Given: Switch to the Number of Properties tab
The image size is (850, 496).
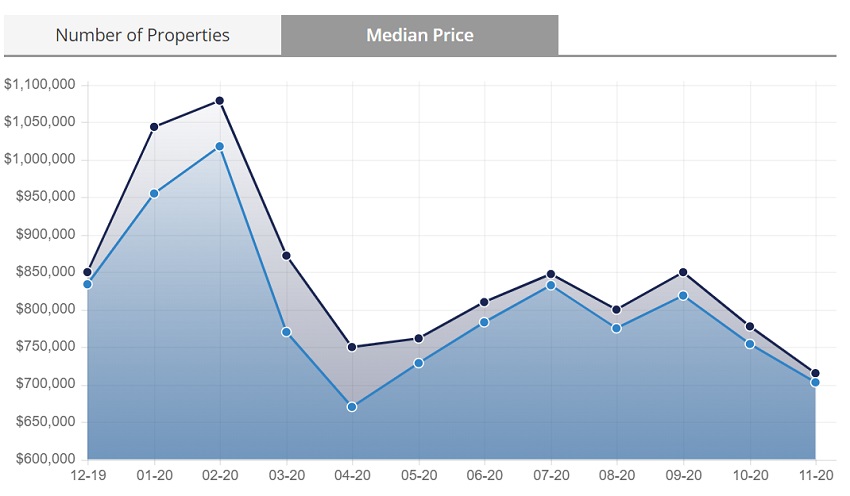Looking at the screenshot, I should coord(142,35).
